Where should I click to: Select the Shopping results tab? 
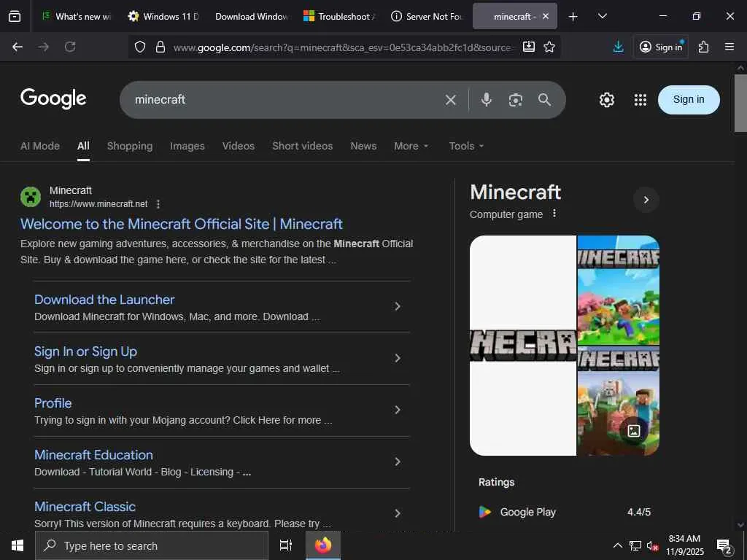click(130, 146)
